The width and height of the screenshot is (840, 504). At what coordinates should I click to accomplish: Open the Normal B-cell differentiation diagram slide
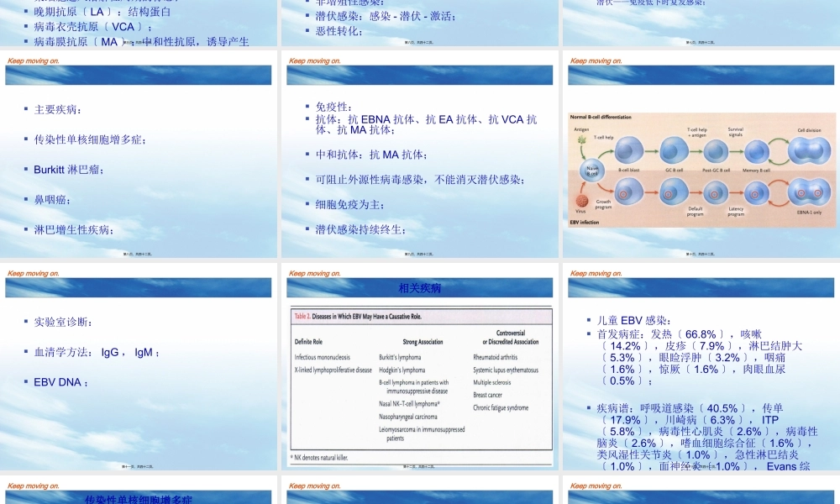tap(700, 168)
